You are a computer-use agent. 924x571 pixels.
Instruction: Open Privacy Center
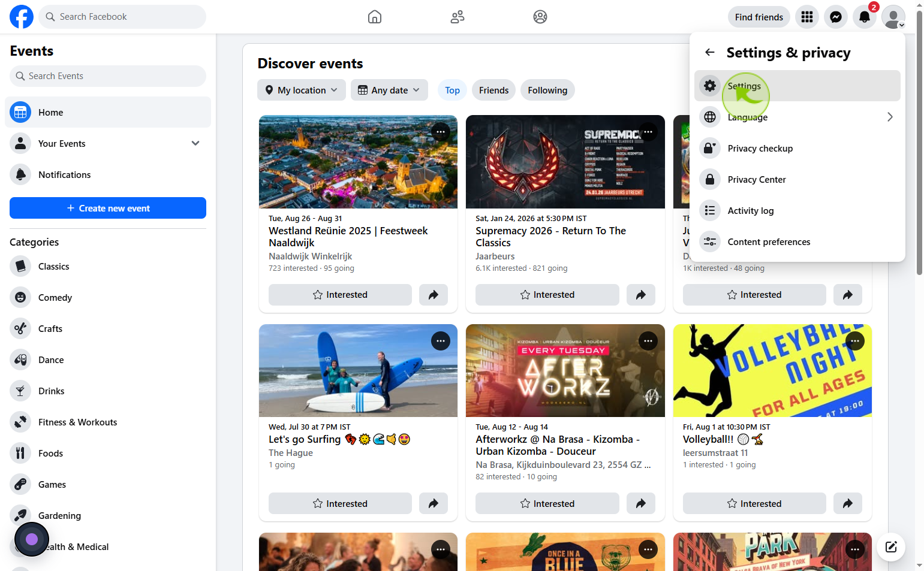point(797,179)
